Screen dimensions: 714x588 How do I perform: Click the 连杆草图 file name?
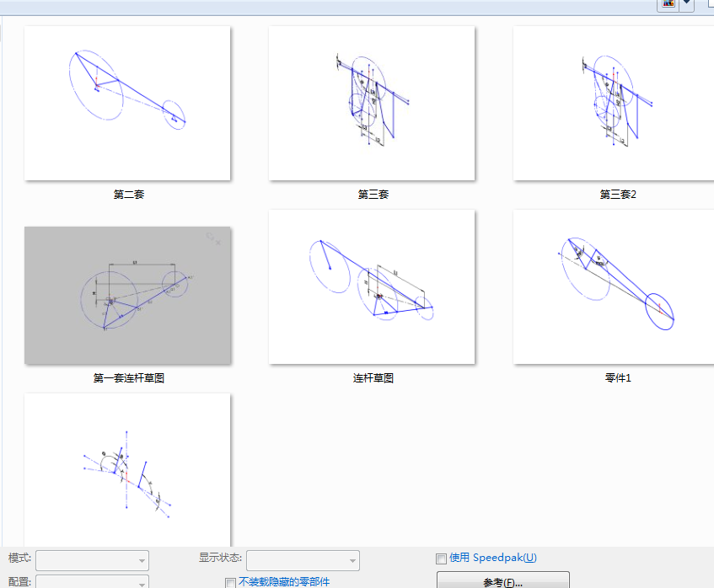coord(373,377)
